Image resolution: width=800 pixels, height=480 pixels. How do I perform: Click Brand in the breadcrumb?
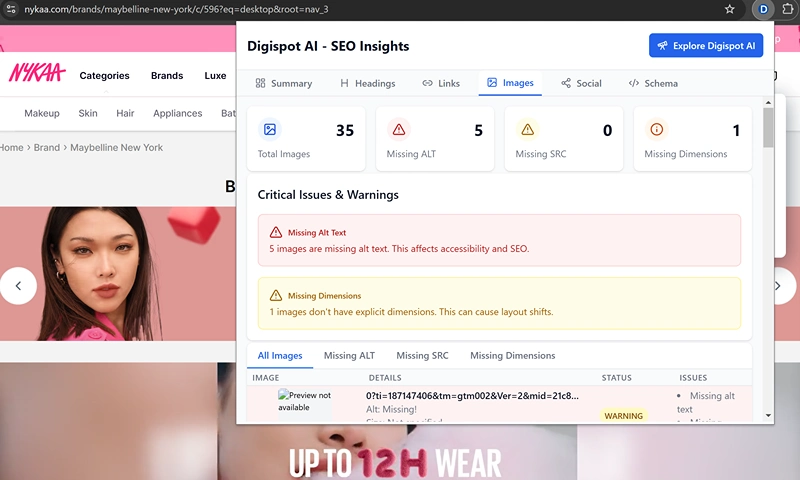(46, 147)
